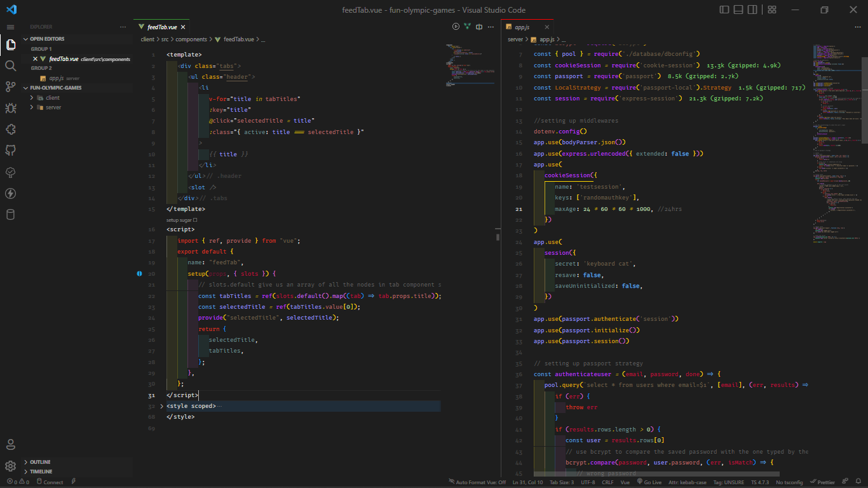Click the green Vue icon in editor toolbar
Viewport: 868px width, 488px height.
click(468, 27)
